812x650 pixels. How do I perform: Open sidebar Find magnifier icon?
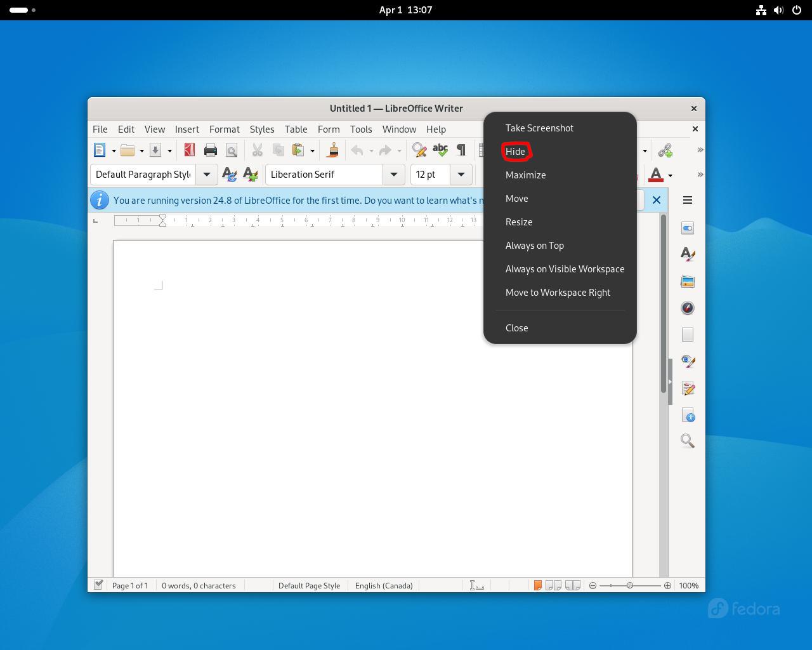688,441
